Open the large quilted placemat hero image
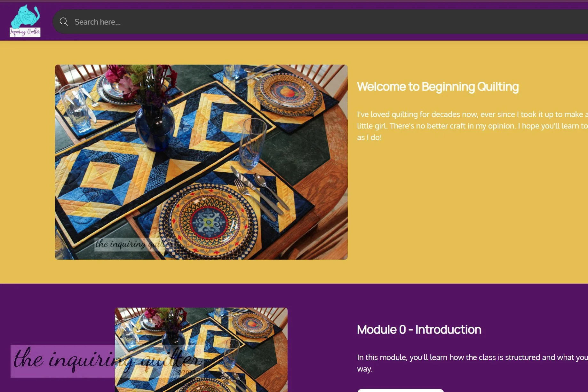This screenshot has width=588, height=392. click(x=201, y=162)
